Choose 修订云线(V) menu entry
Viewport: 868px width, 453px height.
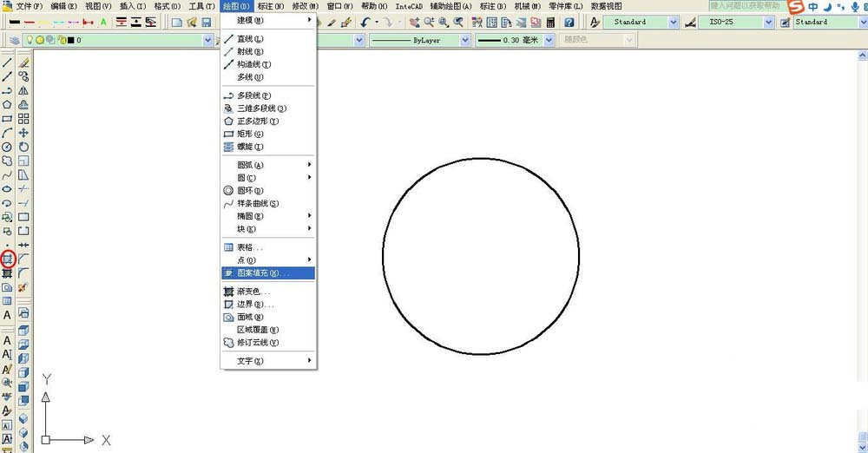click(x=268, y=342)
